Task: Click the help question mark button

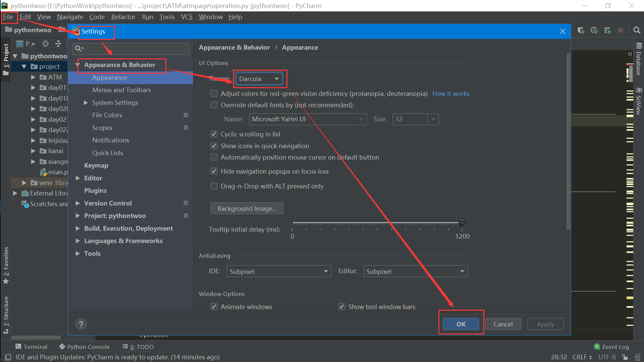Action: [x=81, y=324]
